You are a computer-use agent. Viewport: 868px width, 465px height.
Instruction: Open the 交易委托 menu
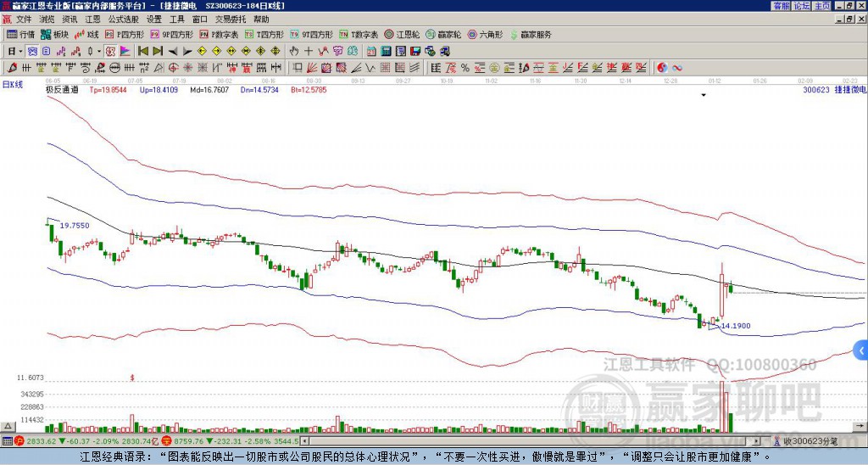point(231,20)
